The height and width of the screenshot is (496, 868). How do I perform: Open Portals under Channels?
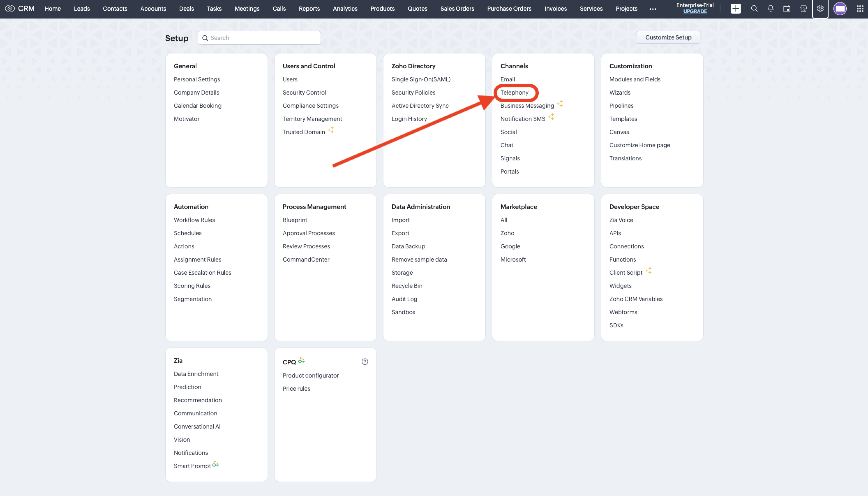click(x=509, y=171)
